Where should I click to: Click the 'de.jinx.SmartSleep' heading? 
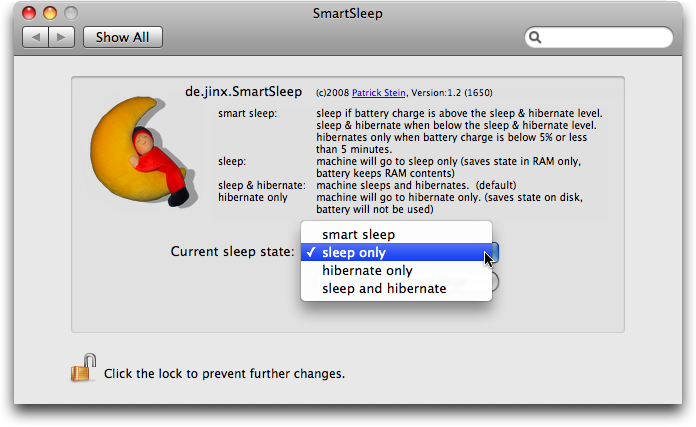pyautogui.click(x=243, y=92)
